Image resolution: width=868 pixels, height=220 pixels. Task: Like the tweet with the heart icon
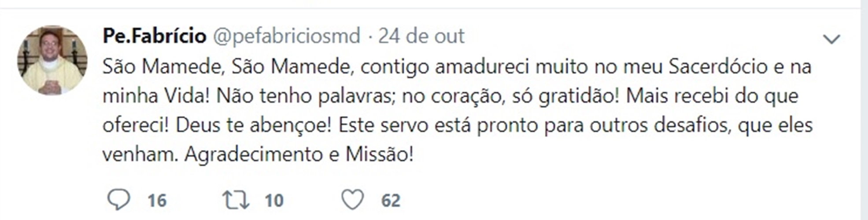pyautogui.click(x=353, y=200)
